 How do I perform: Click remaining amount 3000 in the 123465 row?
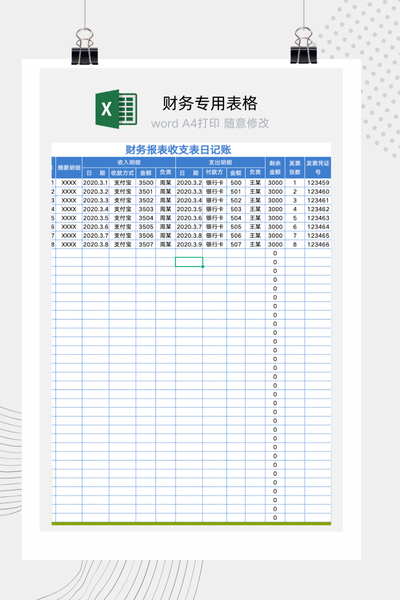pyautogui.click(x=275, y=236)
